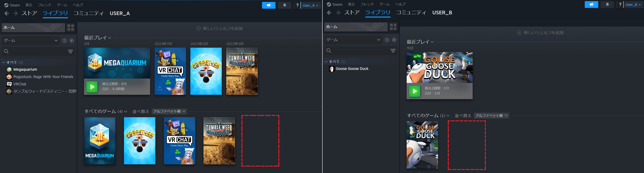Switch to grid collections view in USER_A window
644x173 pixels.
[x=71, y=28]
